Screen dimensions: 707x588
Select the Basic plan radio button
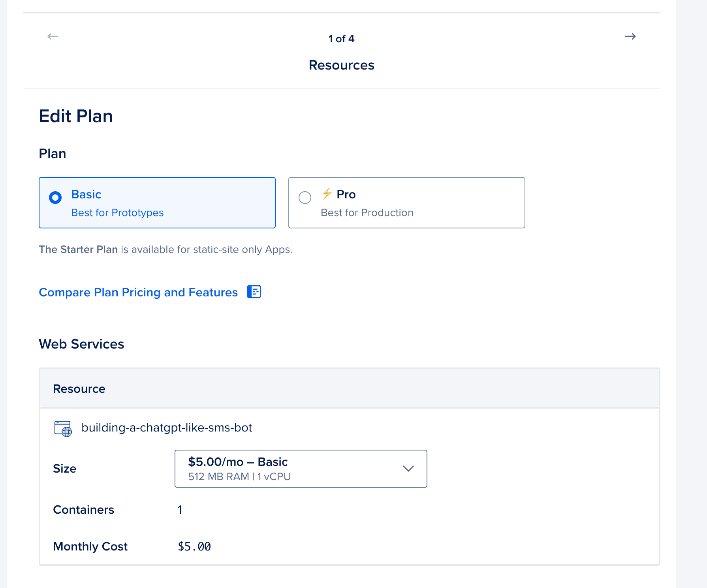click(x=55, y=197)
